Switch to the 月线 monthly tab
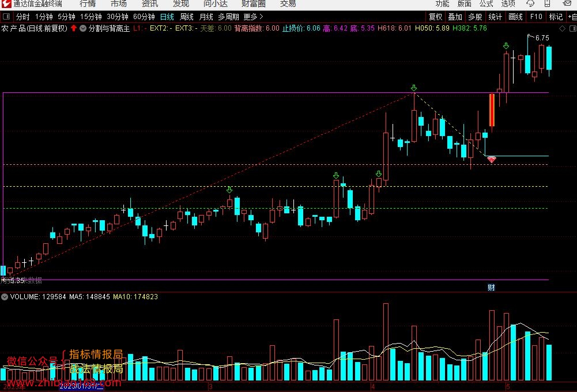The image size is (577, 392). pos(206,17)
